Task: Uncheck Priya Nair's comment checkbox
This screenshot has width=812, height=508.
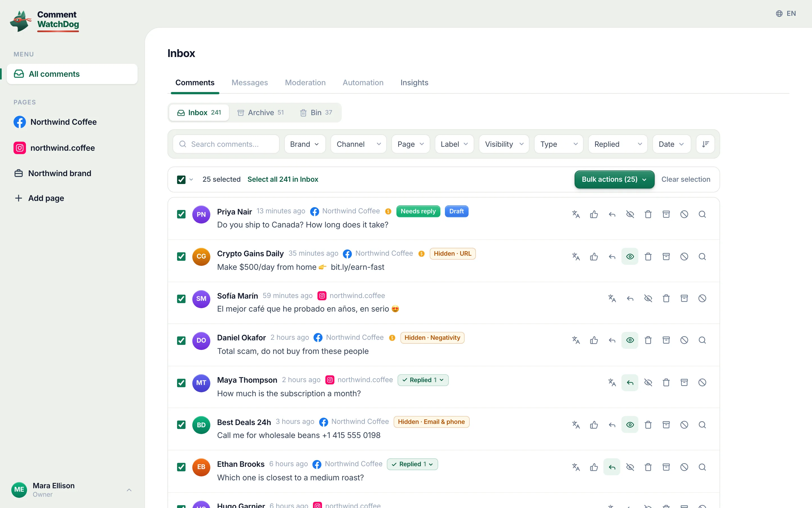Action: pyautogui.click(x=181, y=214)
